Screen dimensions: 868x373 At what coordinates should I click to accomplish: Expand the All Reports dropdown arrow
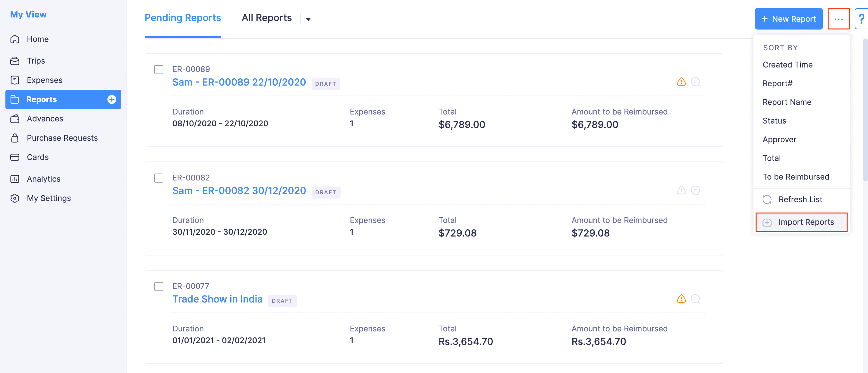[308, 19]
